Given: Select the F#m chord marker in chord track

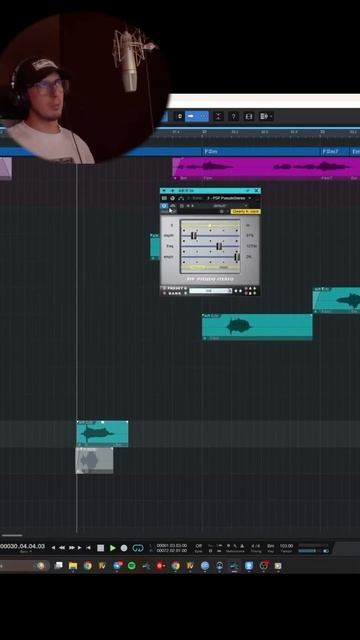Looking at the screenshot, I should (211, 151).
